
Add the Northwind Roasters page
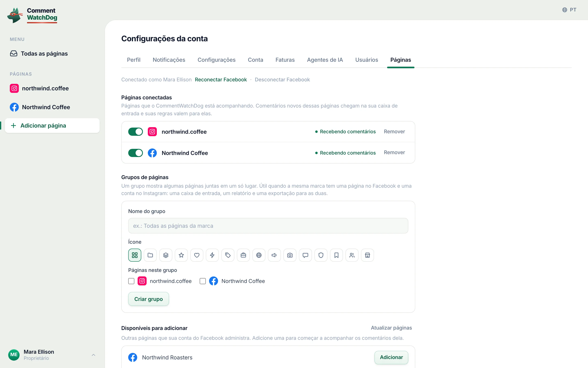pyautogui.click(x=391, y=357)
